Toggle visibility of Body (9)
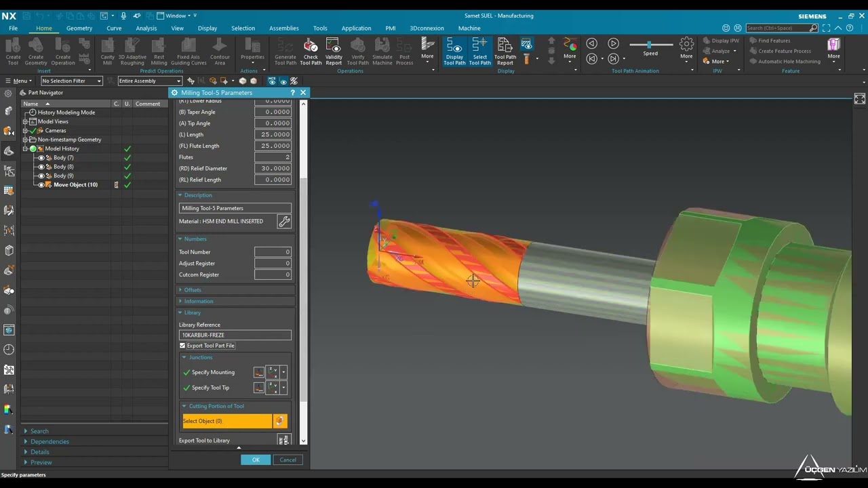This screenshot has height=488, width=868. 41,176
